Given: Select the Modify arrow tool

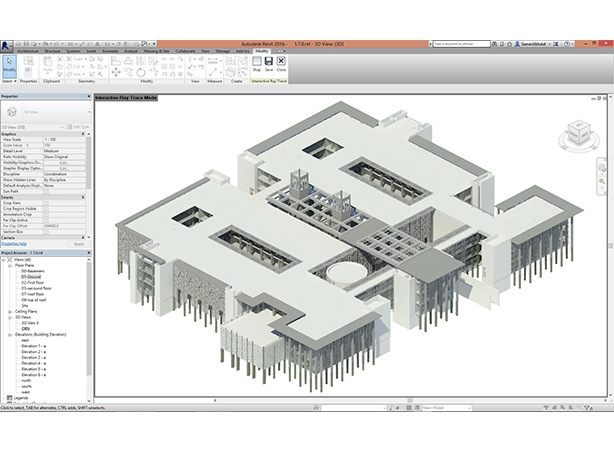Looking at the screenshot, I should [x=9, y=65].
